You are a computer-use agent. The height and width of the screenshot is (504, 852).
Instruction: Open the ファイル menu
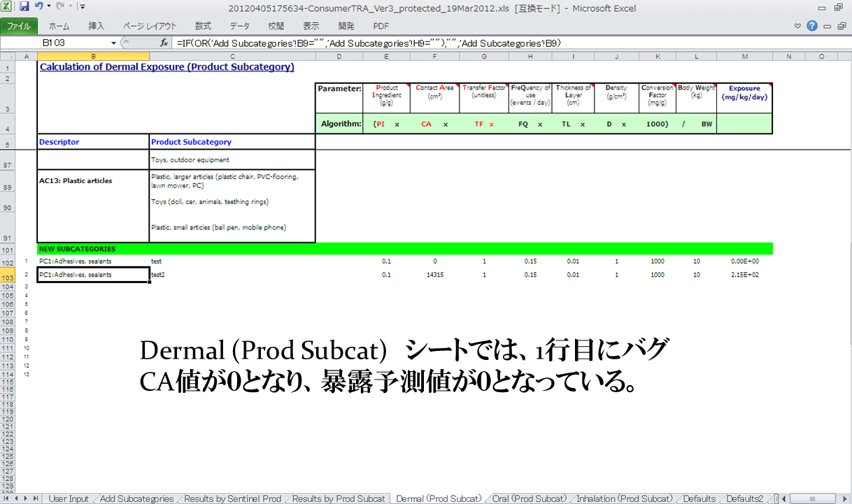[20, 26]
